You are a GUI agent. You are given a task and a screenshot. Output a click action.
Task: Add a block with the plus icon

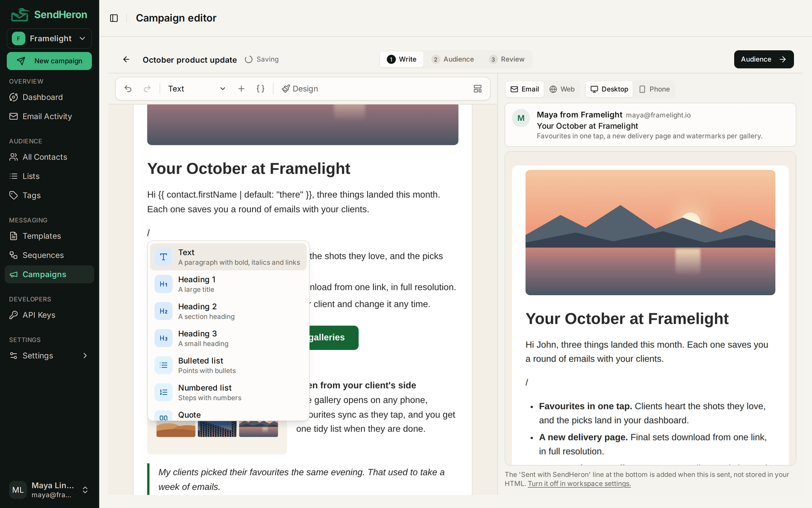(241, 89)
